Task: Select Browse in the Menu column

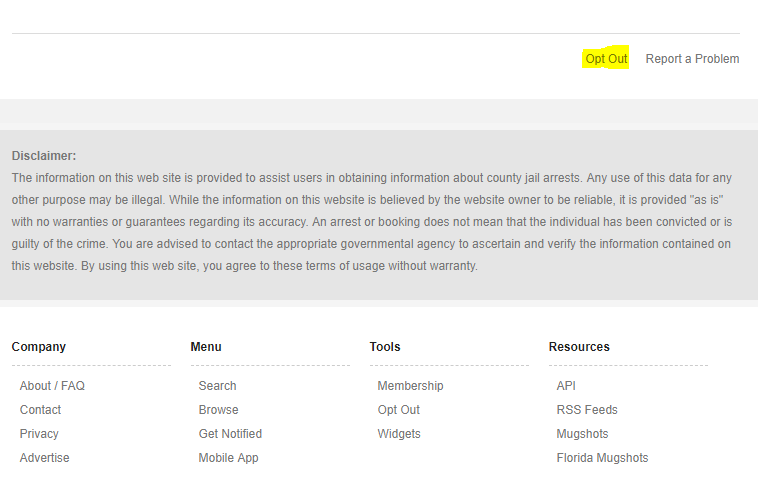Action: pyautogui.click(x=219, y=410)
